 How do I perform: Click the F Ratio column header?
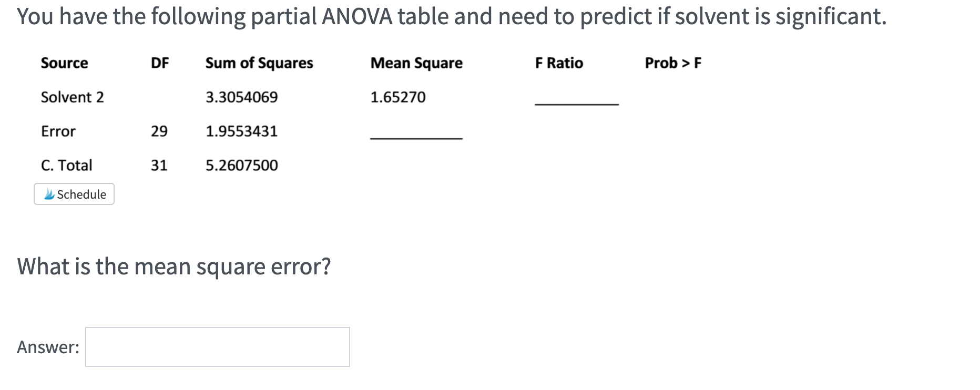pos(558,63)
